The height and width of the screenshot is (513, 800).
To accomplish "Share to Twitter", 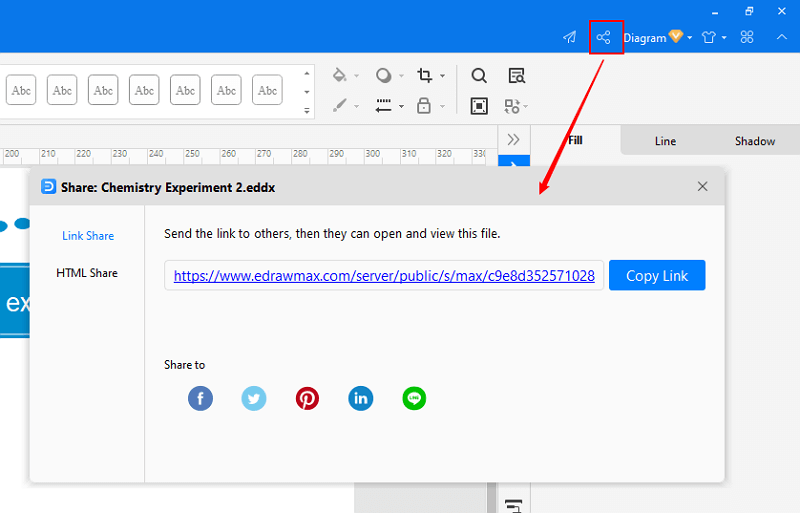I will pyautogui.click(x=254, y=398).
